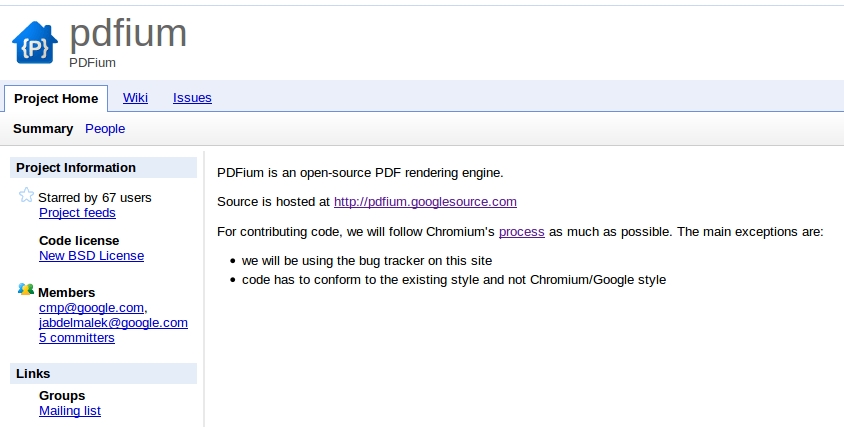This screenshot has height=427, width=844.
Task: Click the blue house project logo
Action: (34, 43)
